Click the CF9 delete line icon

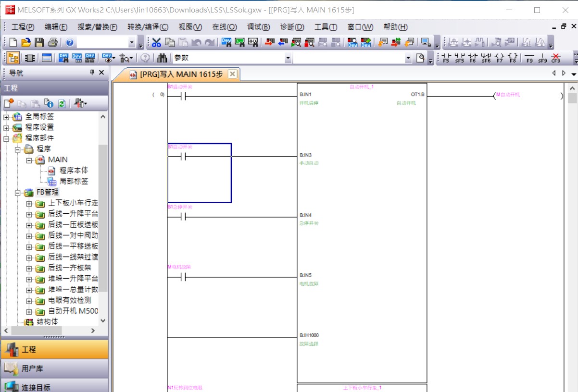556,58
